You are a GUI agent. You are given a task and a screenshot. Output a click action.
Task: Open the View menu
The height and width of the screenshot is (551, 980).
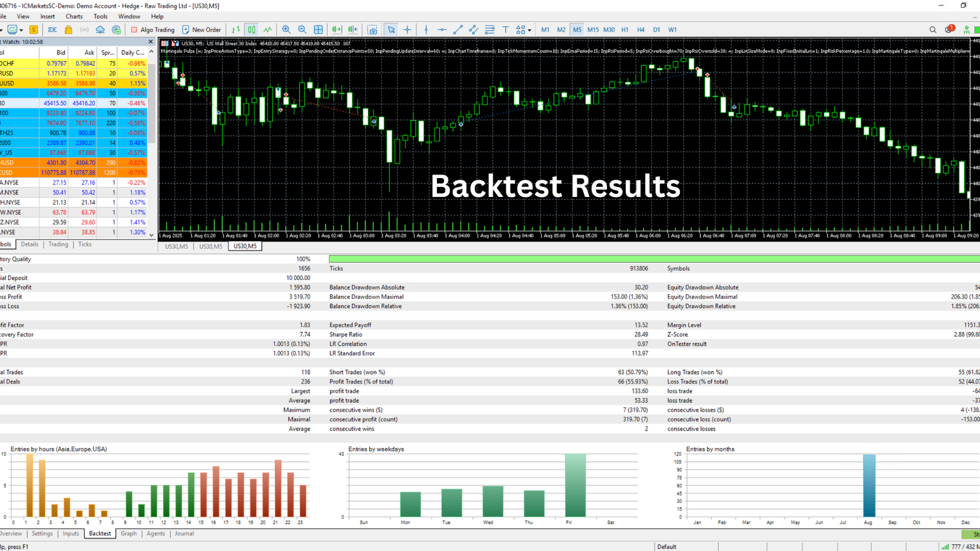pyautogui.click(x=23, y=16)
